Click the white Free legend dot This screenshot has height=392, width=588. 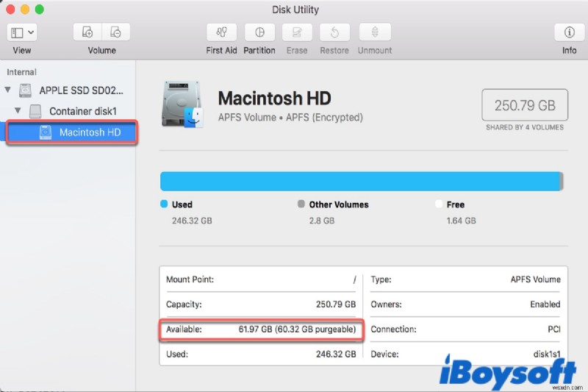point(438,204)
